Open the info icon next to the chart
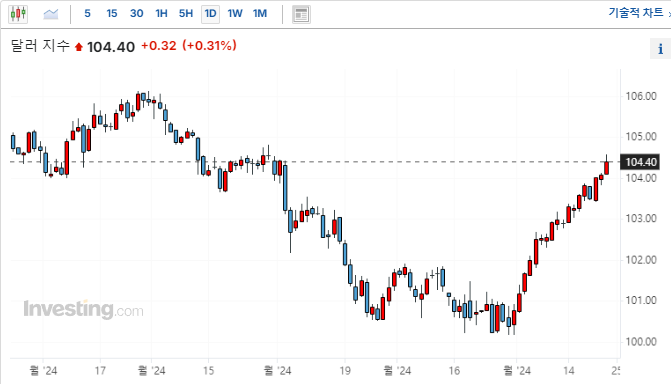Viewport: 671px width, 384px height. (x=660, y=49)
